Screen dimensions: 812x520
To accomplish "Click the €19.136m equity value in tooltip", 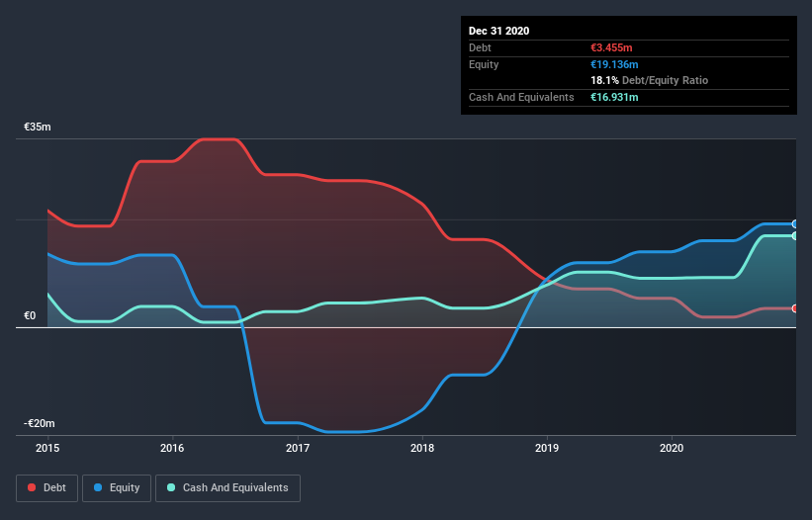I will point(614,64).
